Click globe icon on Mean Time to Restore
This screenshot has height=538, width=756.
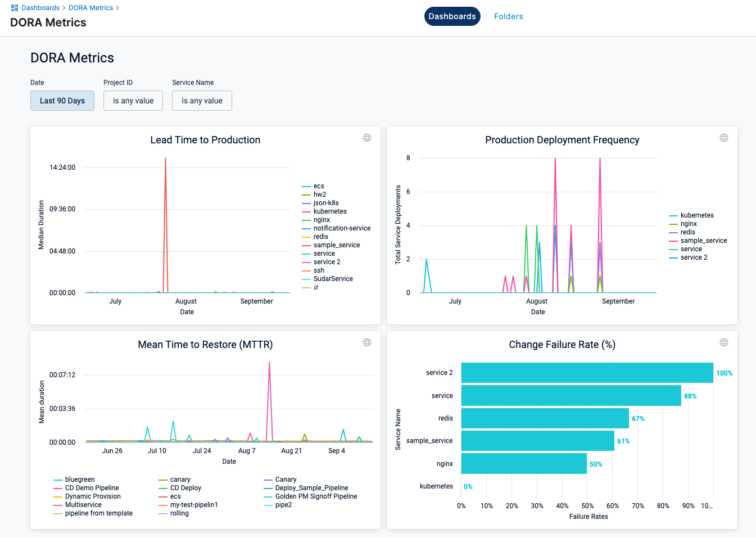tap(367, 342)
